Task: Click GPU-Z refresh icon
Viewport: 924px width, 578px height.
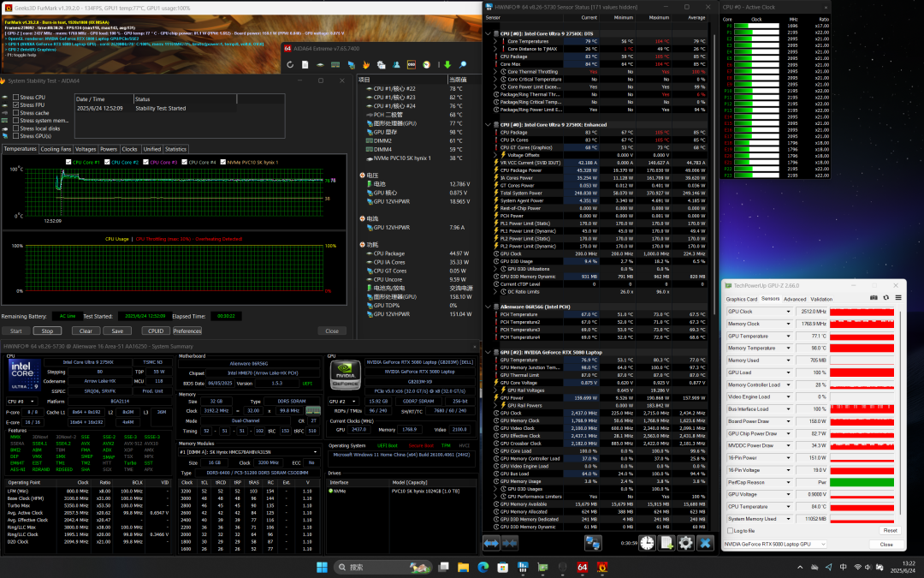Action: (885, 298)
